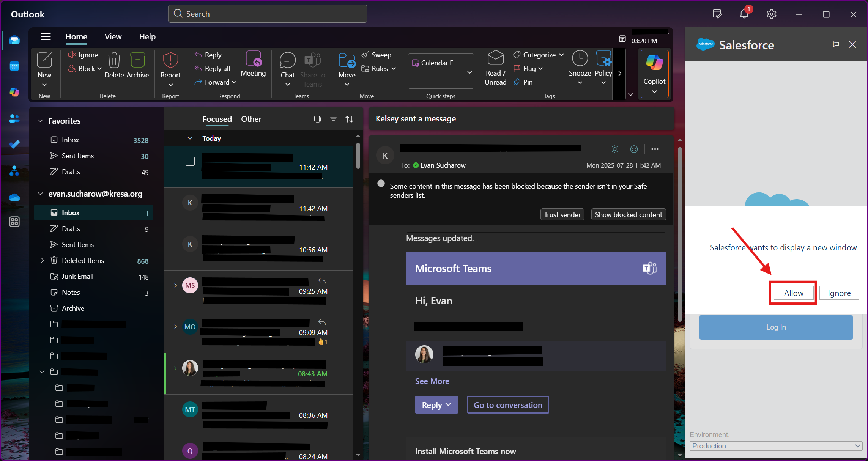Open the Calendar app in left rail
868x461 pixels.
[x=14, y=66]
